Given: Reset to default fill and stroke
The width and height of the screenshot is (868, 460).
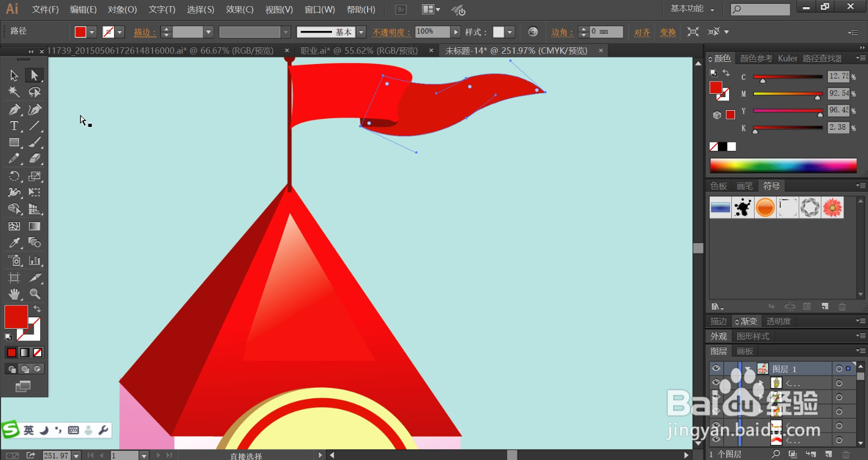Looking at the screenshot, I should [8, 337].
